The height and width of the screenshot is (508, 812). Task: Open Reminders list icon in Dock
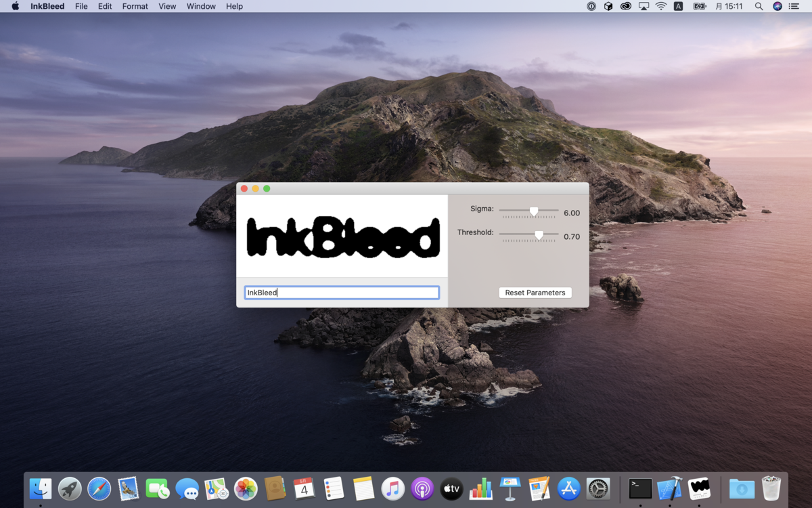coord(334,488)
